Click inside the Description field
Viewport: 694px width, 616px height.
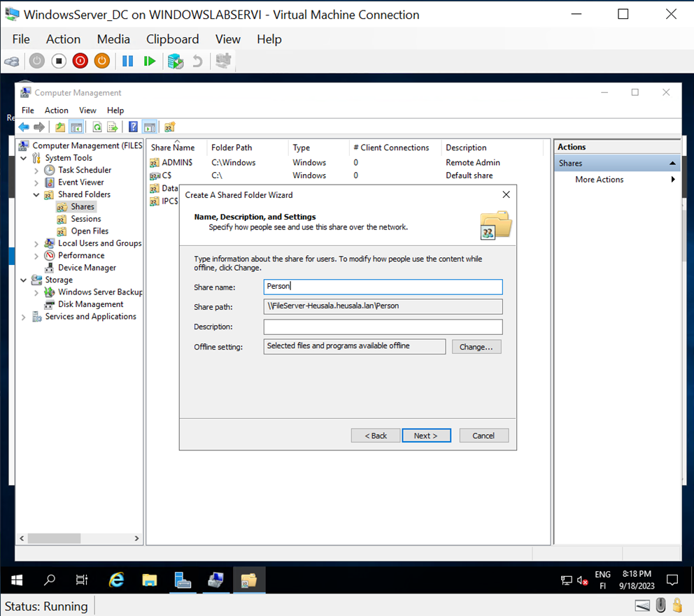point(383,326)
